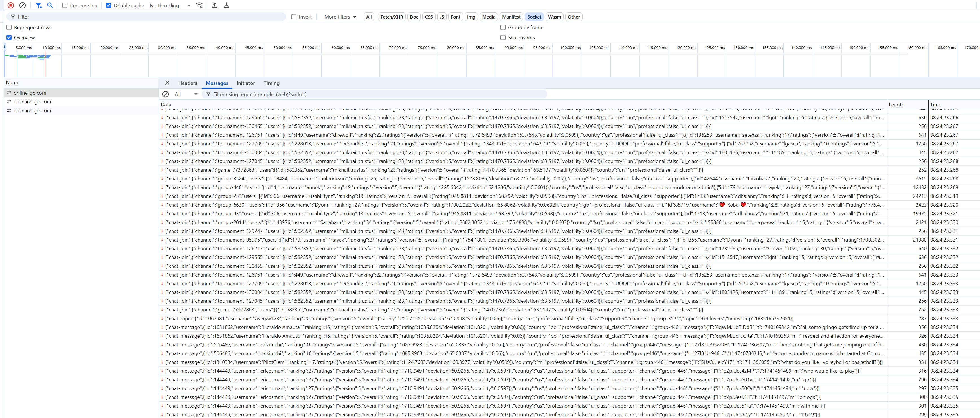Click the 10,000 ms timeline marker
Image resolution: width=980 pixels, height=418 pixels.
point(51,48)
